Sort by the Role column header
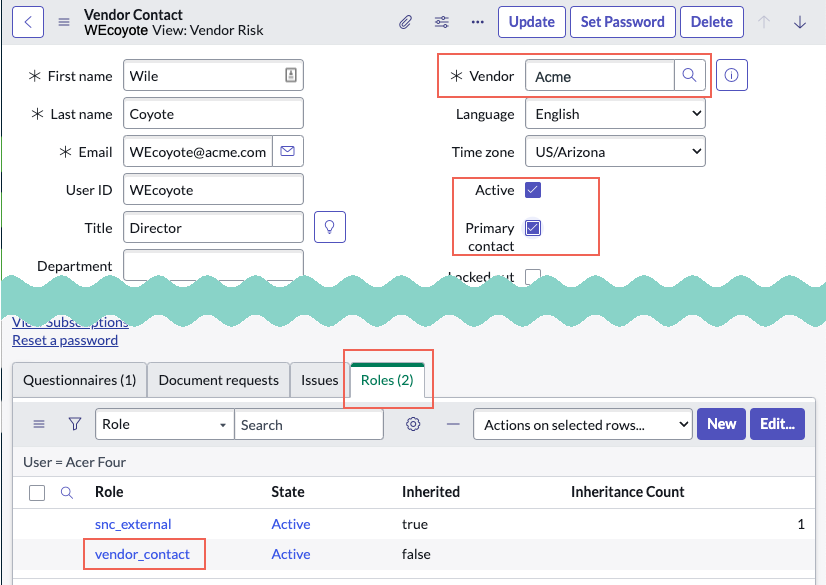Viewport: 826px width, 585px height. (x=109, y=492)
